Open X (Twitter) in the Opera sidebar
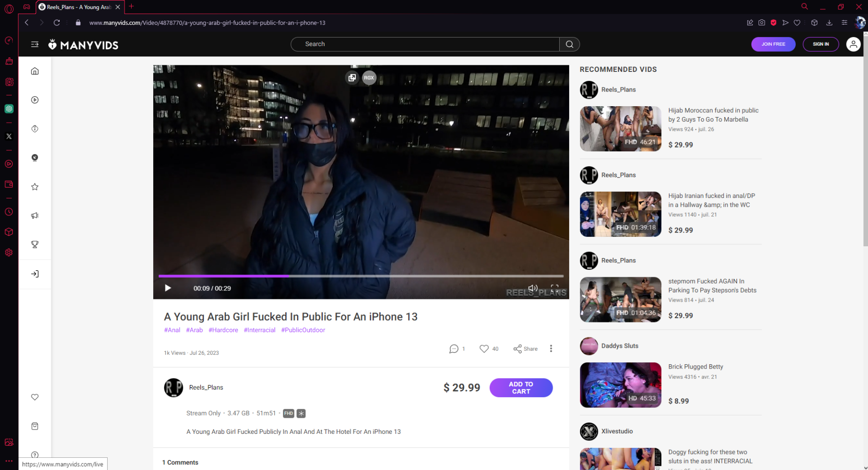 [9, 136]
